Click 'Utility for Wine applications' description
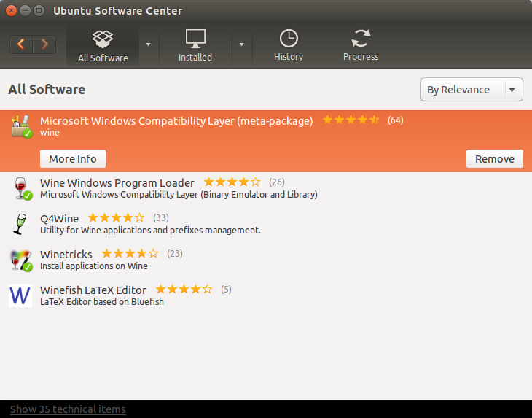The width and height of the screenshot is (532, 418). 150,231
